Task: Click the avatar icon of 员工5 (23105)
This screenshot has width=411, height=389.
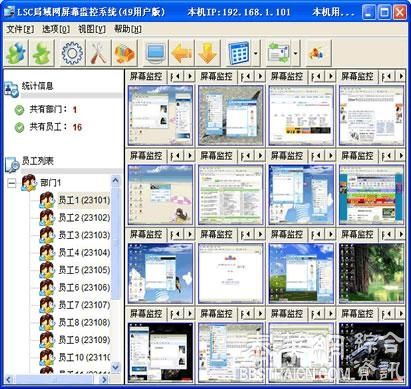Action: click(x=47, y=270)
